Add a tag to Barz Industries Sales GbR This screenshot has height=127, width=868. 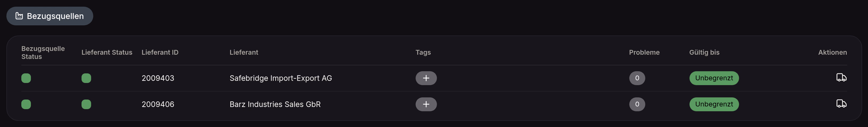tap(426, 104)
